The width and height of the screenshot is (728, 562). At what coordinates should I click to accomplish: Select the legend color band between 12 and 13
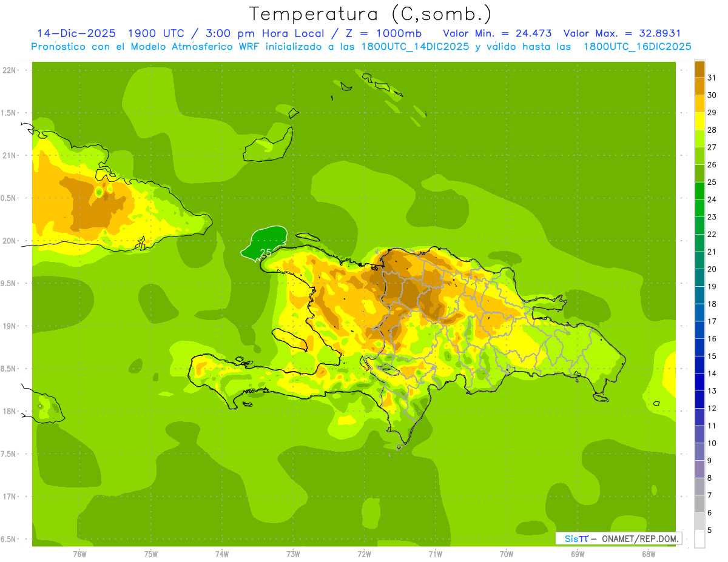pos(699,400)
